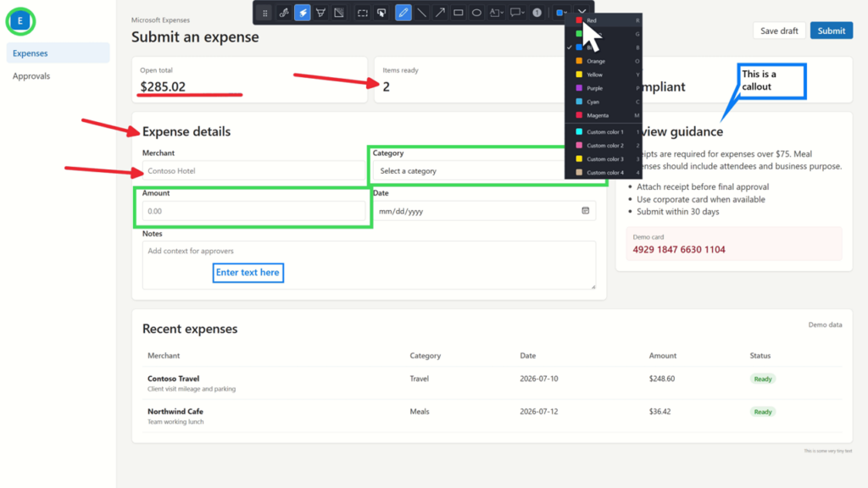Click the 2026-07-10 date cell
The width and height of the screenshot is (868, 488).
pos(538,379)
